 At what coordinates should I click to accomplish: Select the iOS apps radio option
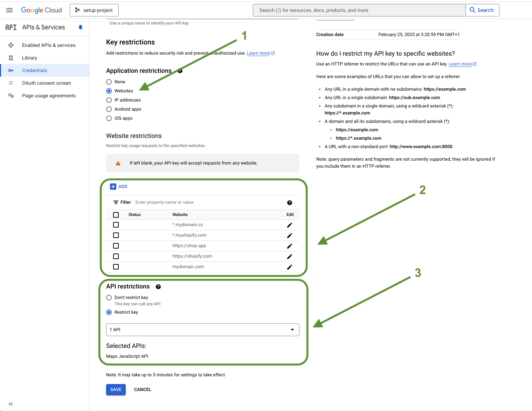(109, 118)
